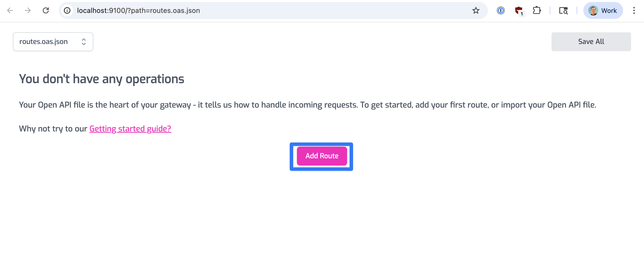Click the browser forward arrow
This screenshot has width=644, height=259.
point(28,10)
